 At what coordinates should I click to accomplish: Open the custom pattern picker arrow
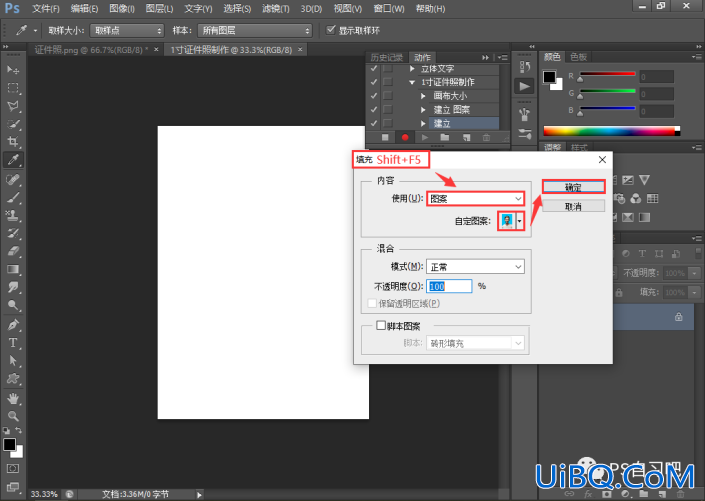click(x=520, y=221)
